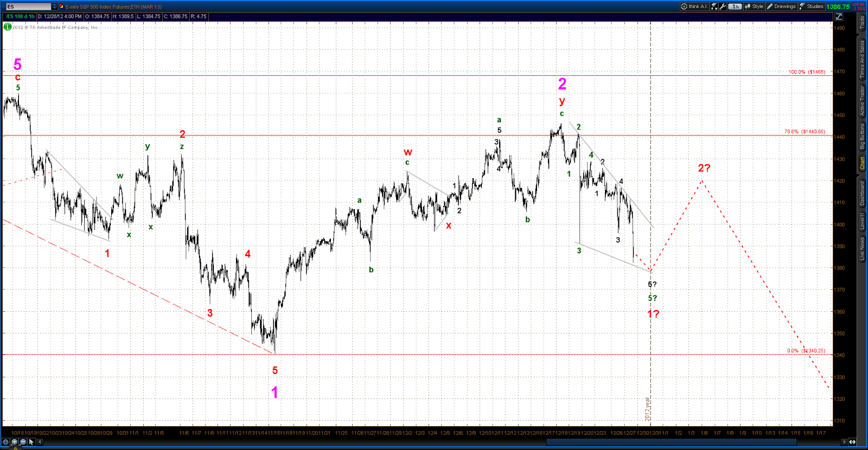Screen dimensions: 868x450
Task: Open the Style menu
Action: pos(754,7)
